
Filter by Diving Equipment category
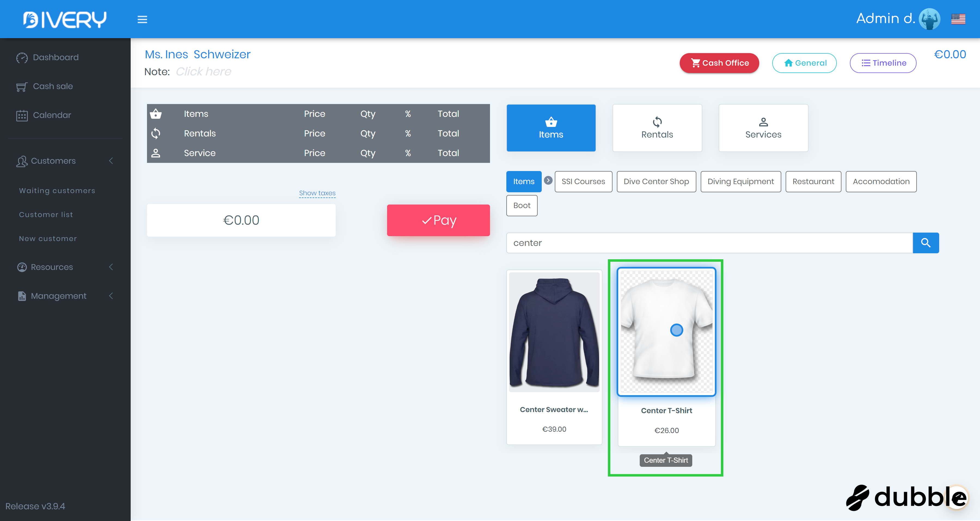coord(740,182)
